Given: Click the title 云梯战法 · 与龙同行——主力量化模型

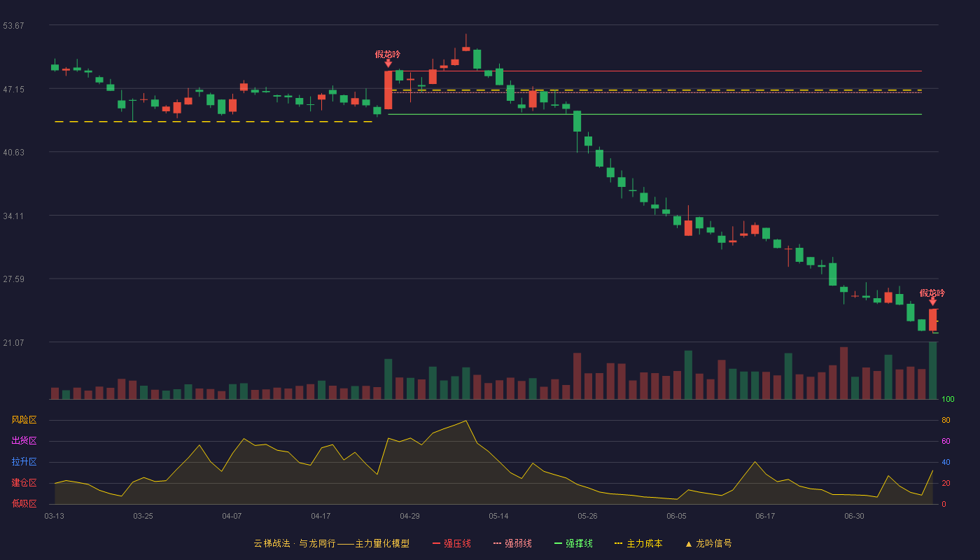Looking at the screenshot, I should pos(331,543).
